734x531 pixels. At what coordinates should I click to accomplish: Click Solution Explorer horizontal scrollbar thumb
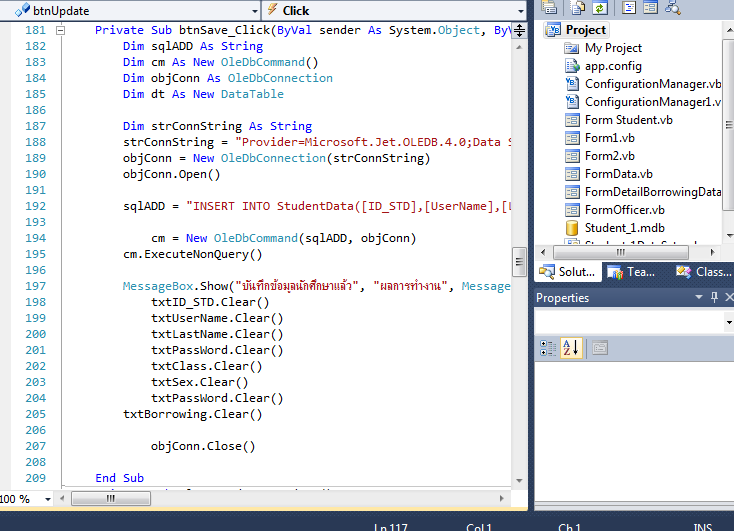click(x=621, y=252)
